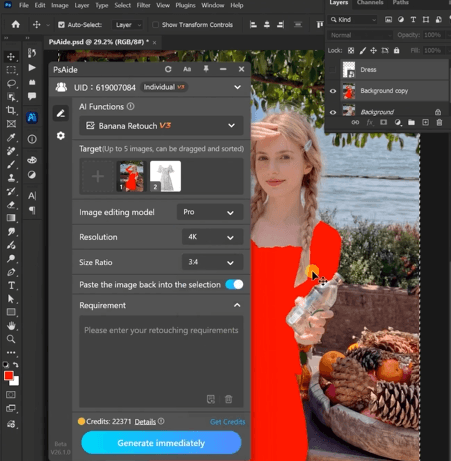Create a new group folder in Layers panel

tap(411, 122)
